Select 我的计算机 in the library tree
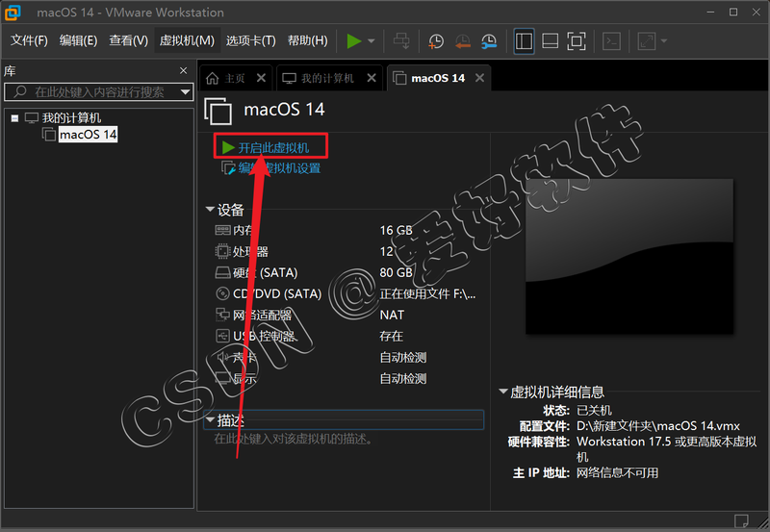The height and width of the screenshot is (532, 770). coord(71,117)
